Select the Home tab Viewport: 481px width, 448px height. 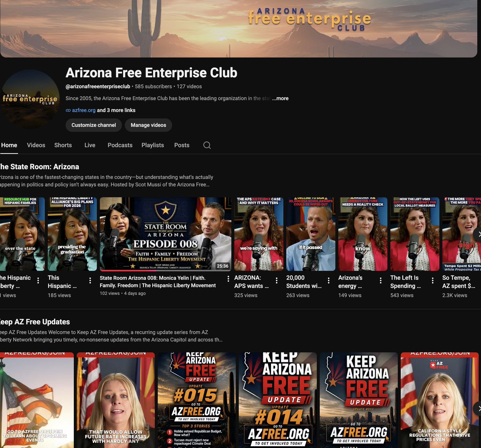[9, 145]
